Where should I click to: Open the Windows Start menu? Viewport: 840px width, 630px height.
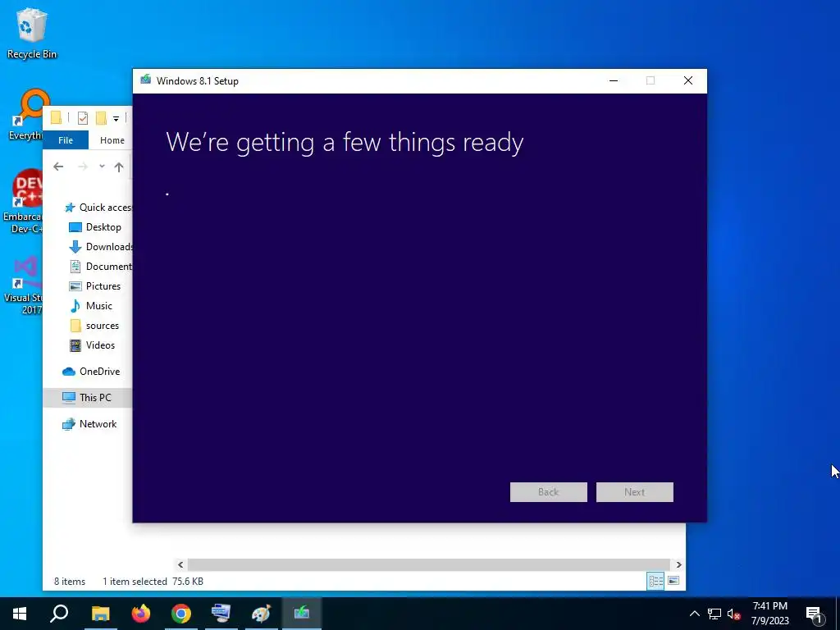pos(20,614)
